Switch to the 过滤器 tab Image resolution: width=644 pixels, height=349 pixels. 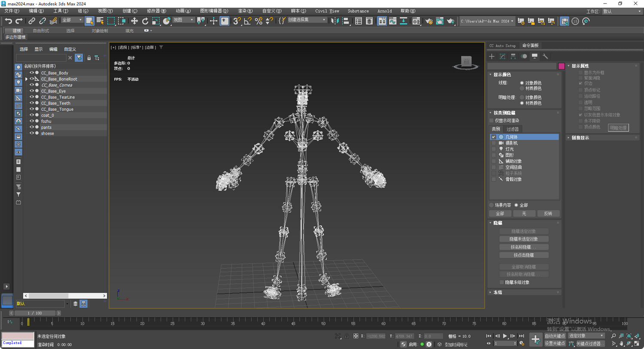(512, 129)
